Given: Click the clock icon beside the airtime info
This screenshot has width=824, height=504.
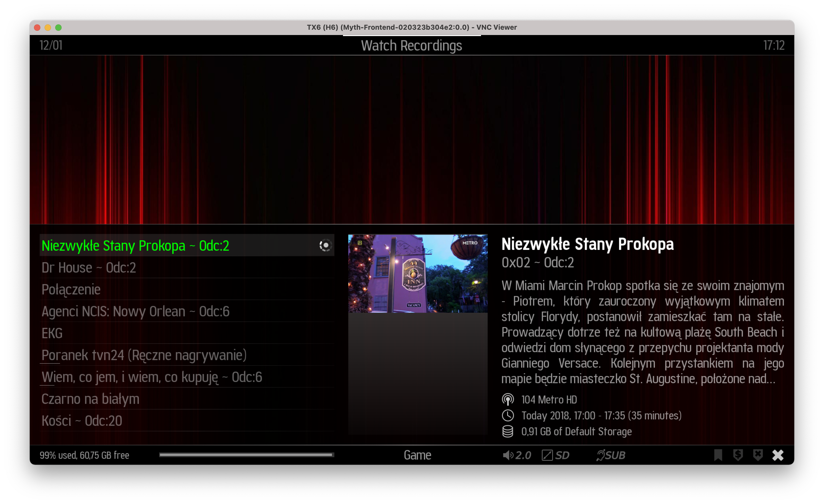Looking at the screenshot, I should [x=508, y=415].
